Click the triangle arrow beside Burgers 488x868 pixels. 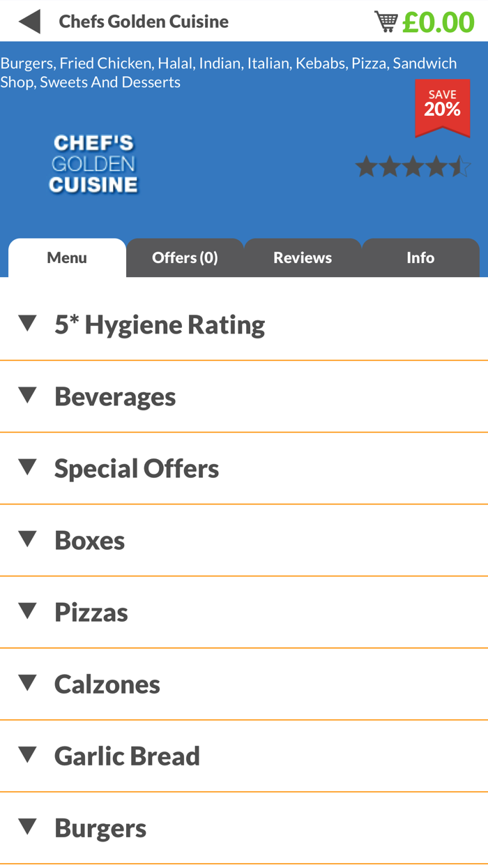27,827
